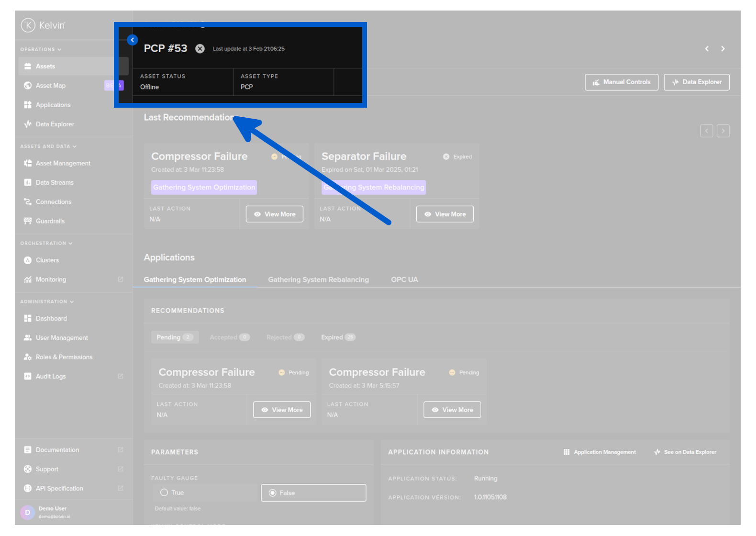
Task: Click the Kelvin logo icon
Action: point(28,25)
